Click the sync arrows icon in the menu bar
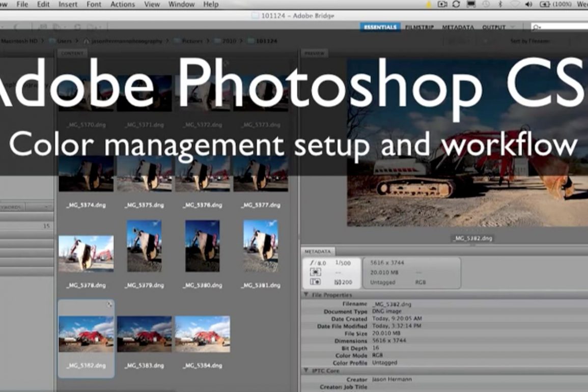This screenshot has height=392, width=588. click(456, 4)
